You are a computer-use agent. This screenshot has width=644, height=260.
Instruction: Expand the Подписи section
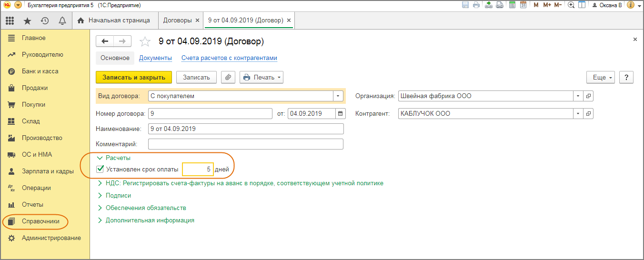(114, 195)
